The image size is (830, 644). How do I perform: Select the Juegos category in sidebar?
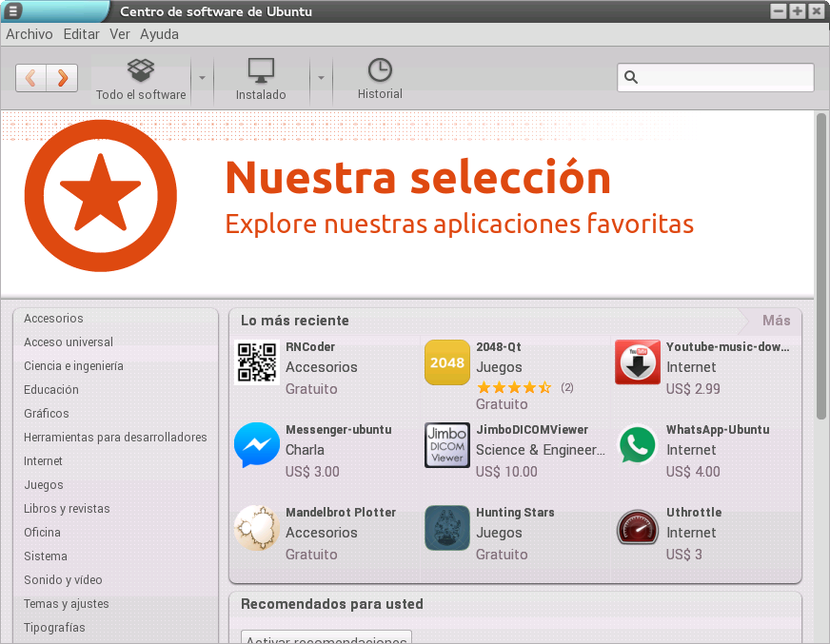[44, 485]
